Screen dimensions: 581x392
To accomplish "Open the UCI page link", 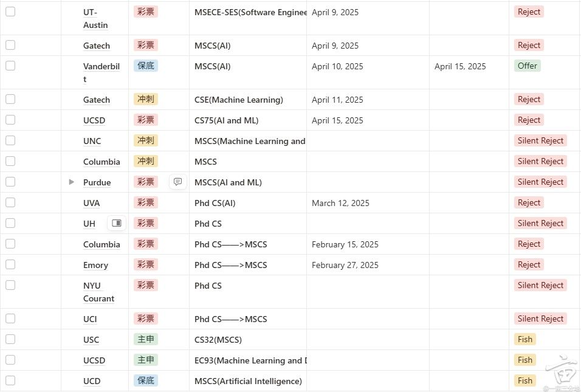I will [x=90, y=319].
